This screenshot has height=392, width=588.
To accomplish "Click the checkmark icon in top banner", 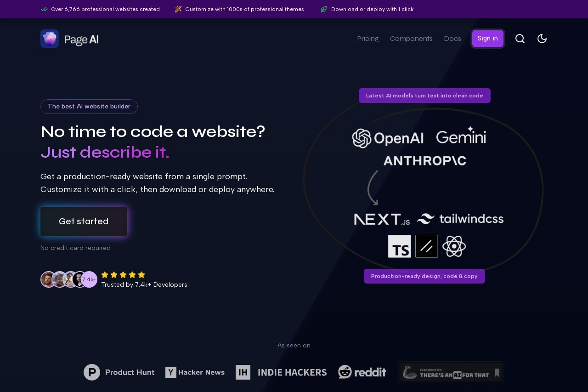I will [x=44, y=9].
